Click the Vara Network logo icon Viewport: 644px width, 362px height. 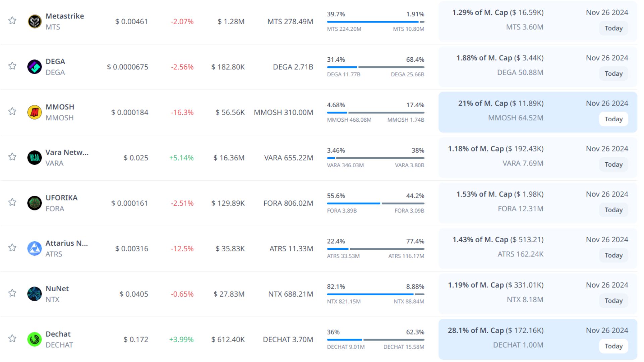tap(35, 158)
